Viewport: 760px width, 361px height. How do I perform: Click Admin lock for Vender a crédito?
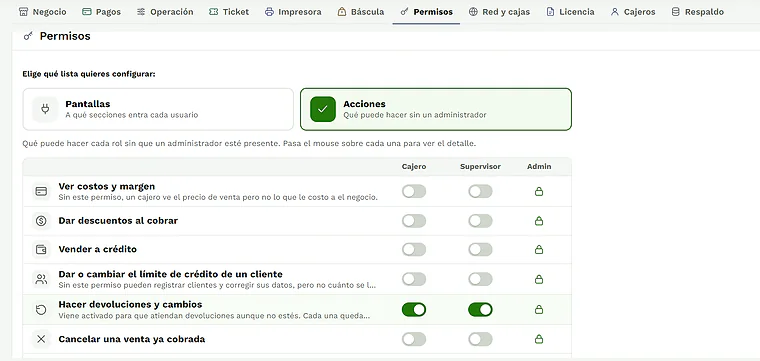[x=538, y=250]
